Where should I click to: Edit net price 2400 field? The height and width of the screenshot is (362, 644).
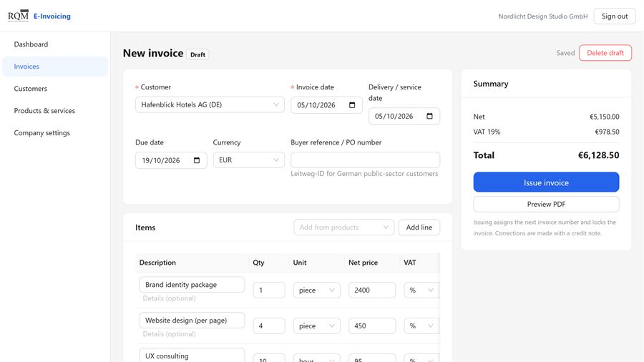pos(372,290)
